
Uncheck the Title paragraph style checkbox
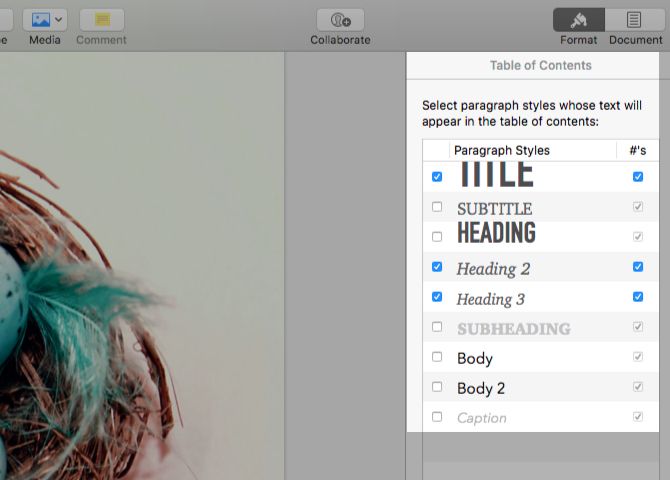pos(437,177)
